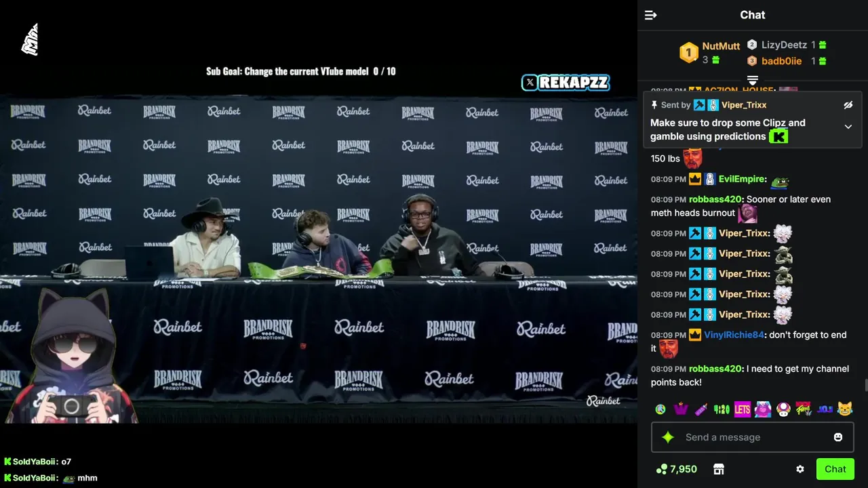The width and height of the screenshot is (868, 488).
Task: Click the bronze rank 3 badge
Action: (x=752, y=61)
